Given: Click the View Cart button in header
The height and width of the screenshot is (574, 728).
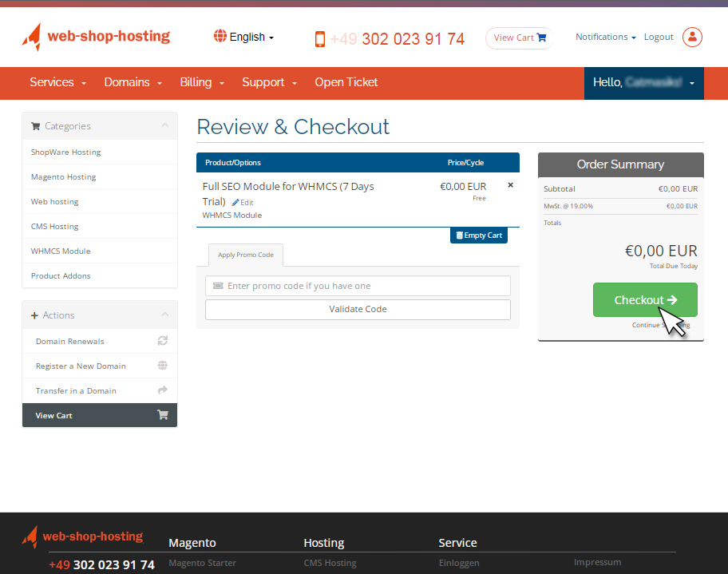Looking at the screenshot, I should (520, 38).
